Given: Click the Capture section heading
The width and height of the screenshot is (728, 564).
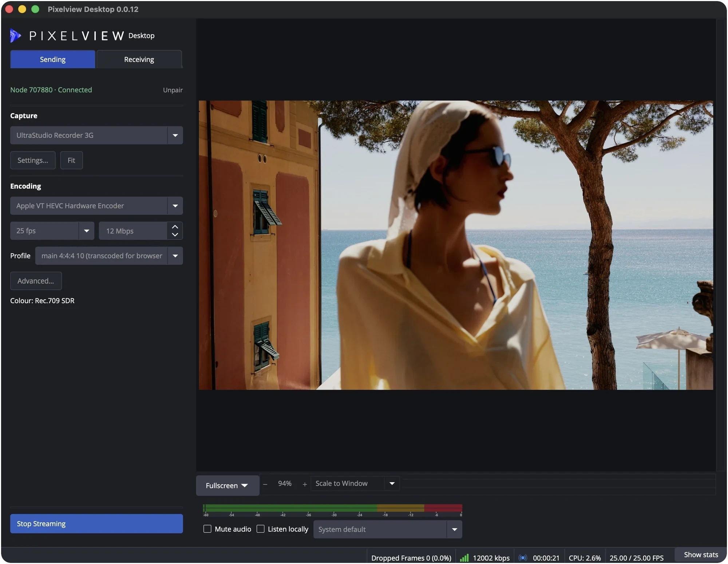Looking at the screenshot, I should 24,116.
